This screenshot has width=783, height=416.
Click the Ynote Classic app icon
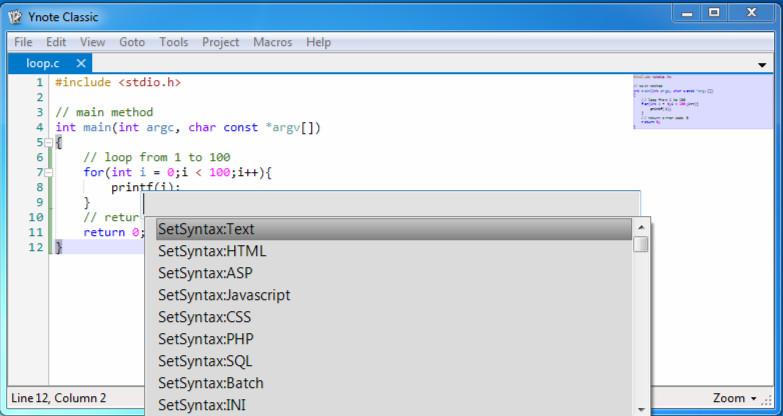15,17
